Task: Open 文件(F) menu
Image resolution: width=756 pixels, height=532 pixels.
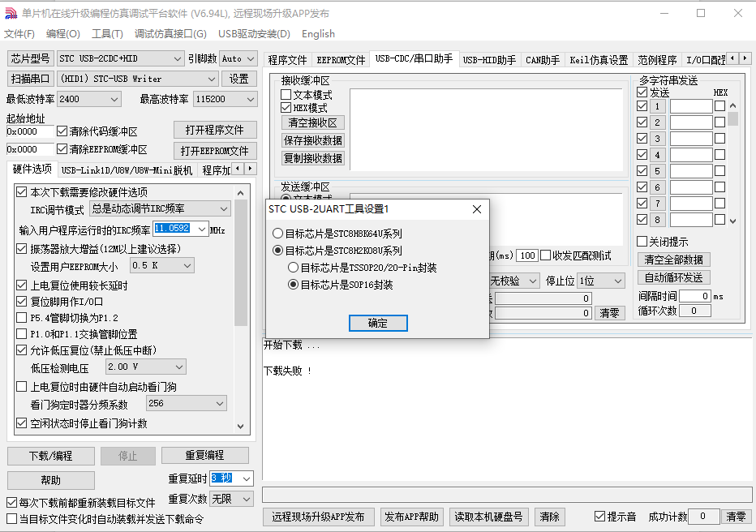Action: coord(19,34)
